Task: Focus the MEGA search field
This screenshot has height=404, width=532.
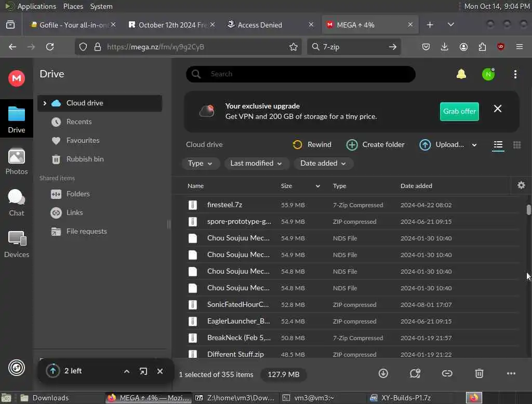Action: click(x=301, y=74)
